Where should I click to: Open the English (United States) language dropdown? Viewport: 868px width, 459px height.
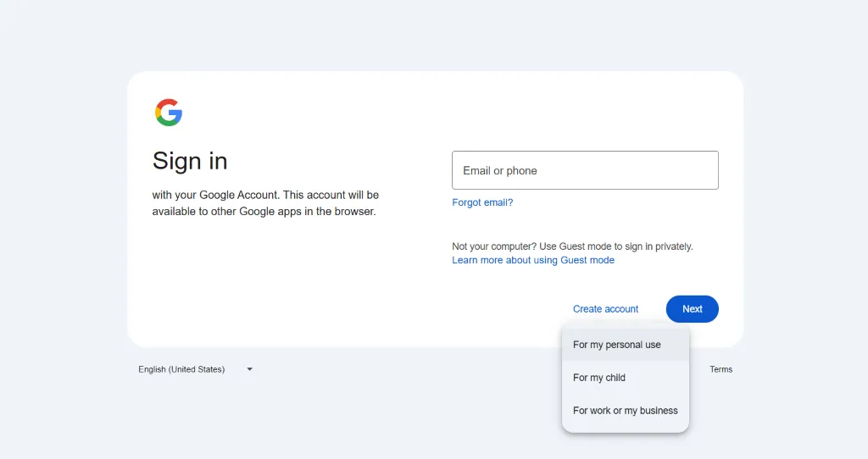click(x=195, y=369)
